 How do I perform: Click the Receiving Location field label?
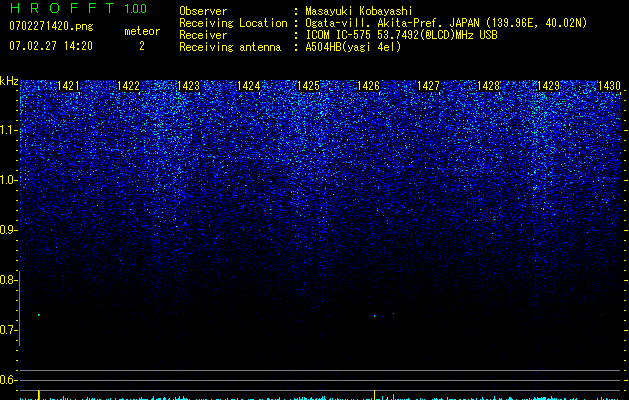(x=233, y=23)
